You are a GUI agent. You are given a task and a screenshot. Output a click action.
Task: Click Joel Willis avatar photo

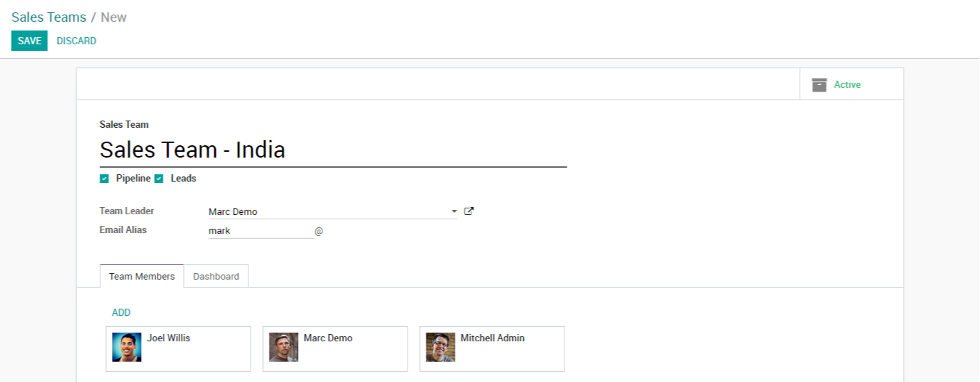pyautogui.click(x=126, y=347)
